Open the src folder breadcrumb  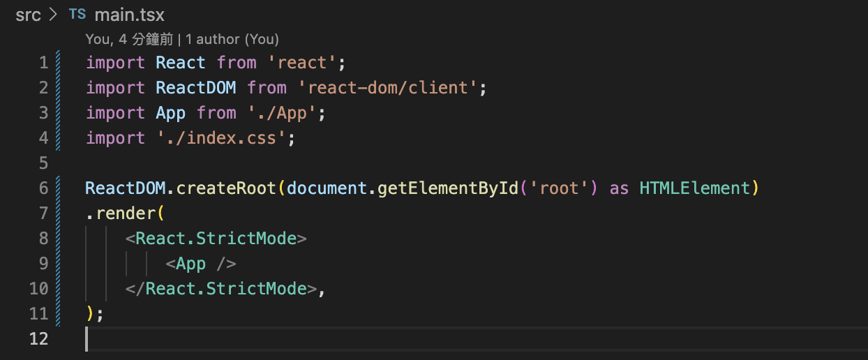click(x=29, y=15)
